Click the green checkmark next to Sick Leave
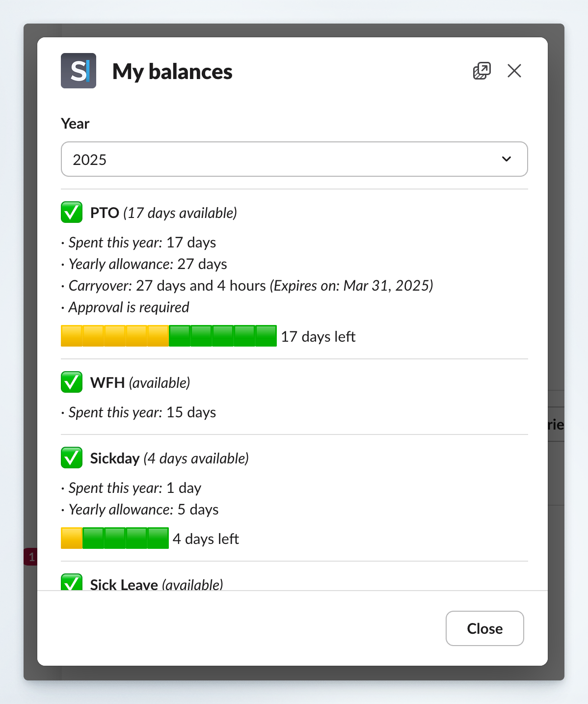This screenshot has width=588, height=704. click(x=71, y=583)
